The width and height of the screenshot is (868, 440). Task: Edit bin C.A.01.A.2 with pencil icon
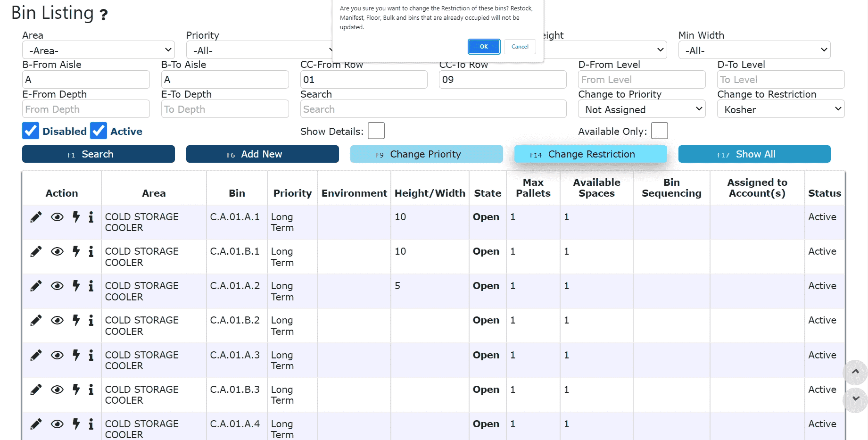(x=36, y=286)
